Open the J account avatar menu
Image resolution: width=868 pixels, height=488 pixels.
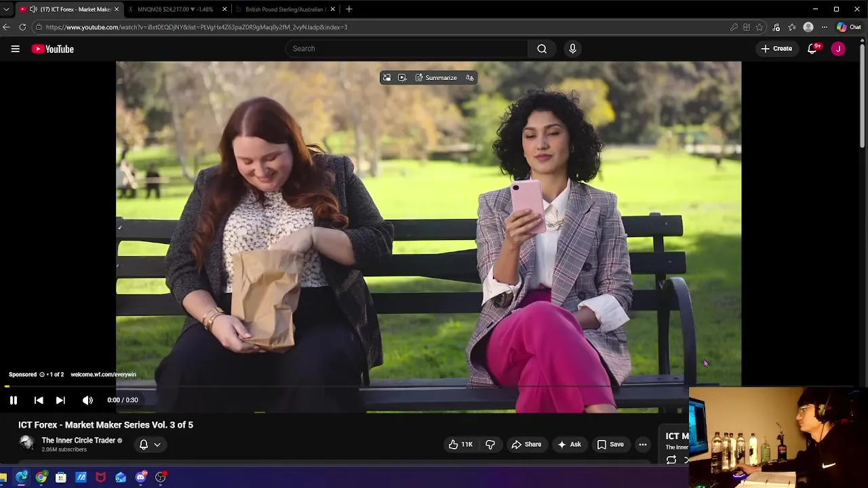(838, 49)
